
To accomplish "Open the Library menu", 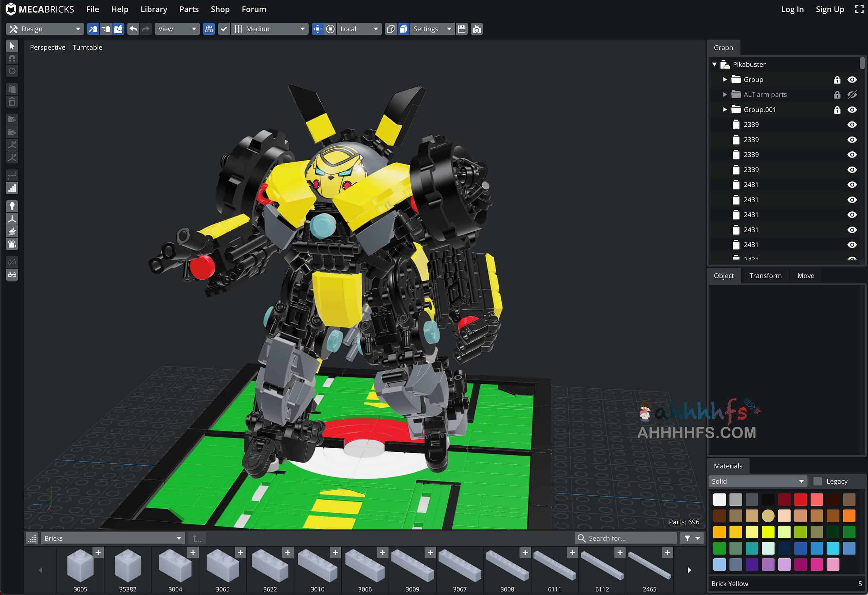I will [x=154, y=9].
